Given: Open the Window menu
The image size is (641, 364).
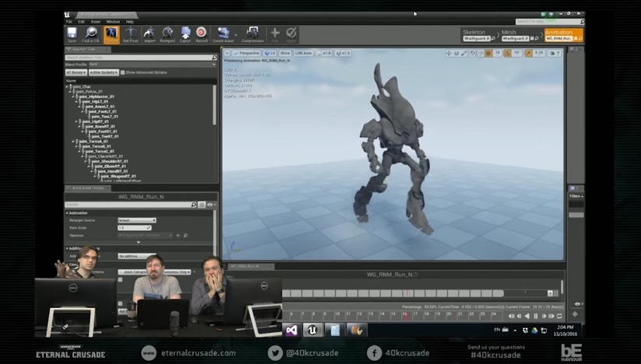Looking at the screenshot, I should coord(113,22).
